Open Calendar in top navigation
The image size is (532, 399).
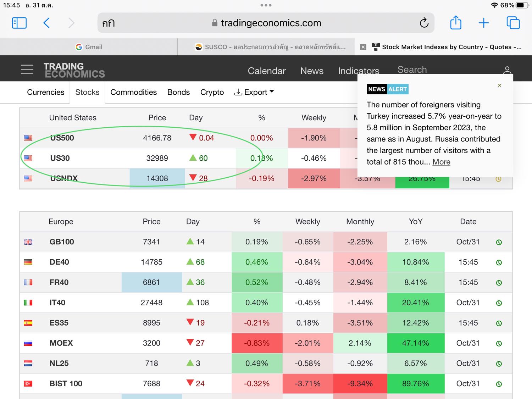click(x=267, y=71)
